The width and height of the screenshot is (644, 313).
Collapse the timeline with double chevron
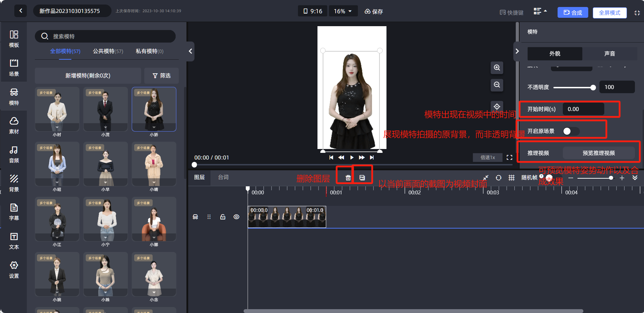click(635, 178)
